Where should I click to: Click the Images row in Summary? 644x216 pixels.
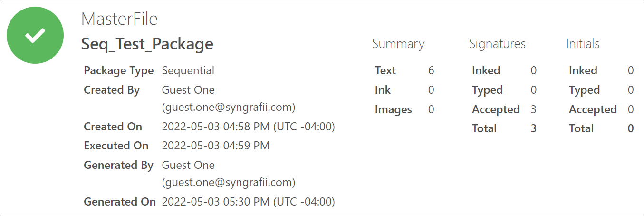tap(404, 109)
